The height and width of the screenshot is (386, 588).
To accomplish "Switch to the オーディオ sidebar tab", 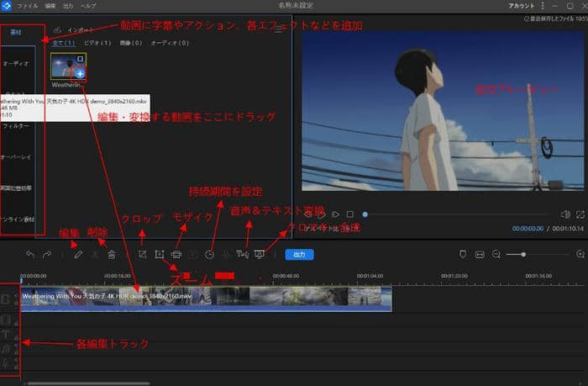I will pos(16,63).
